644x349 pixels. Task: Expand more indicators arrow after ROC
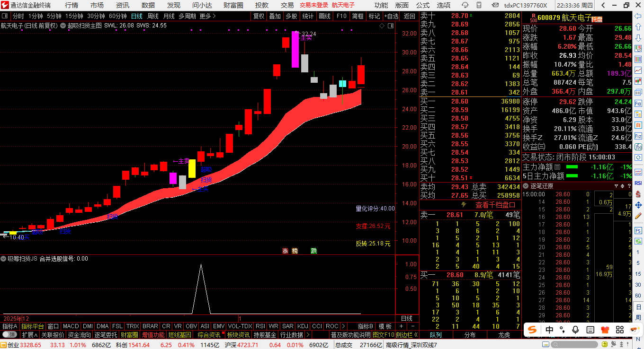343,326
